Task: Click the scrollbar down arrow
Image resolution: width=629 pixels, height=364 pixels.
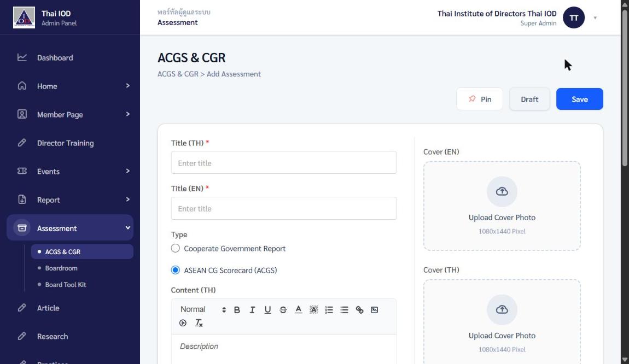Action: tap(625, 360)
